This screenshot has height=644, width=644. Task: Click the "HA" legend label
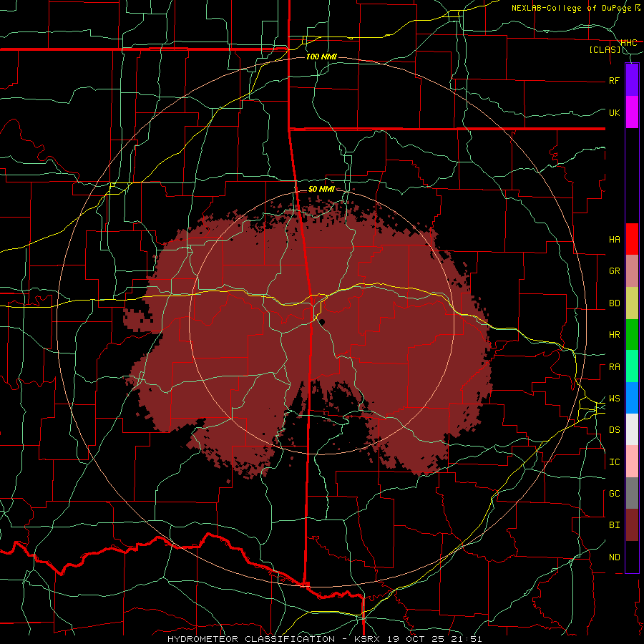pos(614,240)
